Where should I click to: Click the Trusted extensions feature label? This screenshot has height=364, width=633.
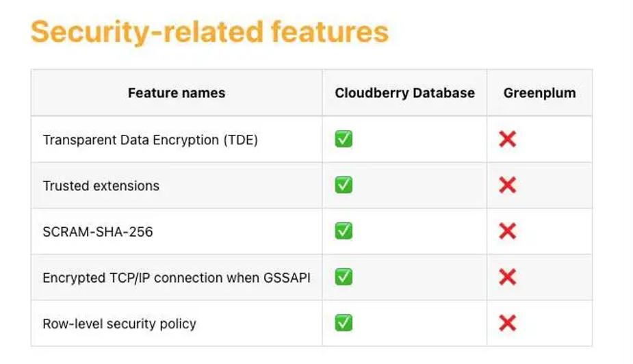(101, 185)
